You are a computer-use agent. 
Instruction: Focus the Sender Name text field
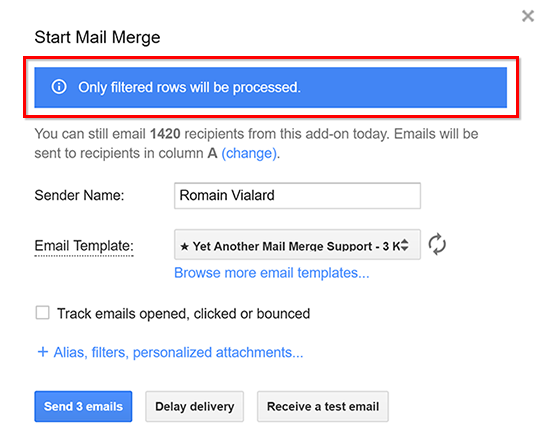click(297, 195)
